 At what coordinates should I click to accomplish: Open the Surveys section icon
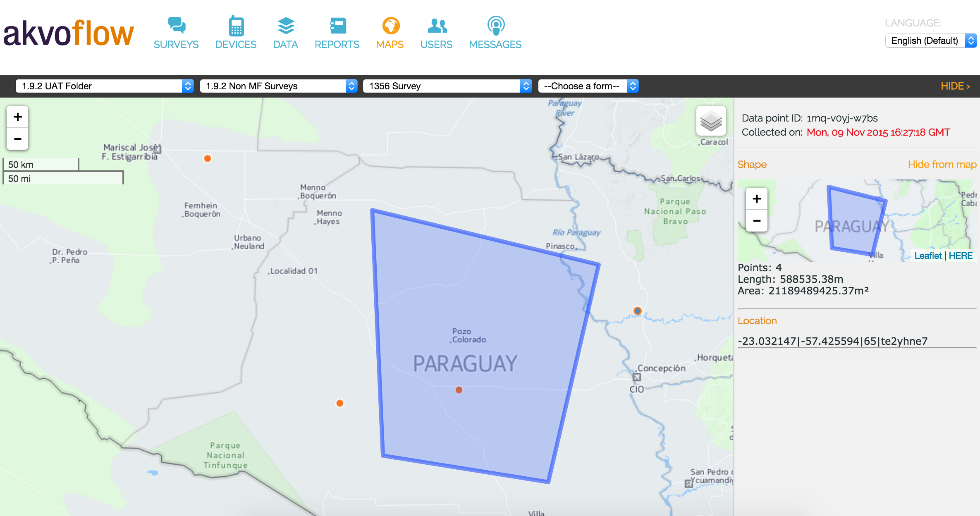pos(176,26)
